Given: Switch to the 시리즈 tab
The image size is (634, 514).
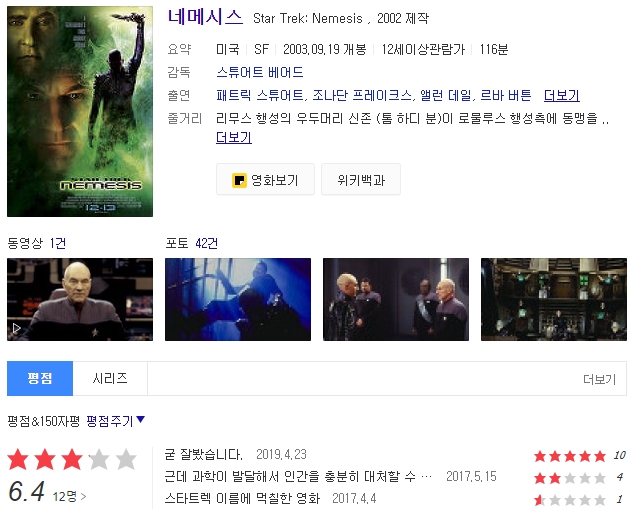Looking at the screenshot, I should click(x=110, y=379).
